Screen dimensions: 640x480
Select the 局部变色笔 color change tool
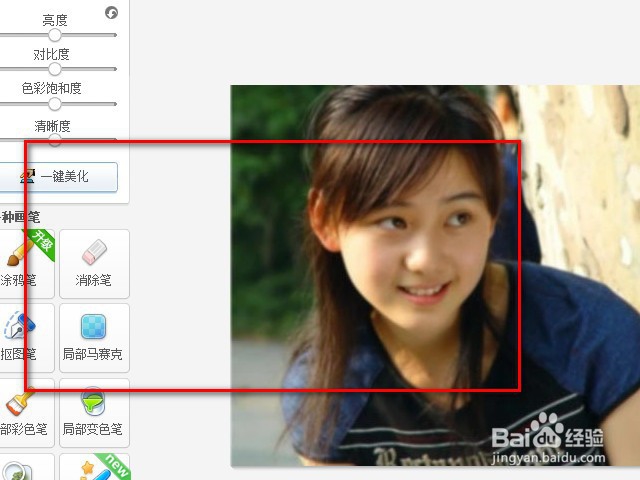94,413
